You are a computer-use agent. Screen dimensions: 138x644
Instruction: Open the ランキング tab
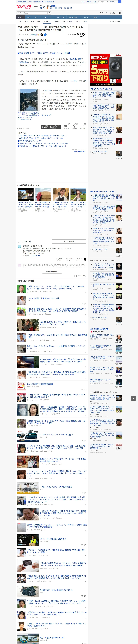pos(86,17)
